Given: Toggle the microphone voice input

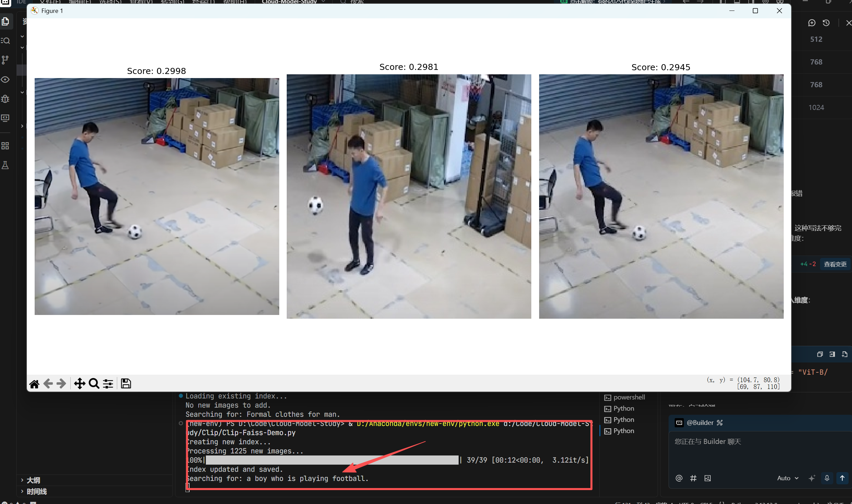Looking at the screenshot, I should click(827, 478).
